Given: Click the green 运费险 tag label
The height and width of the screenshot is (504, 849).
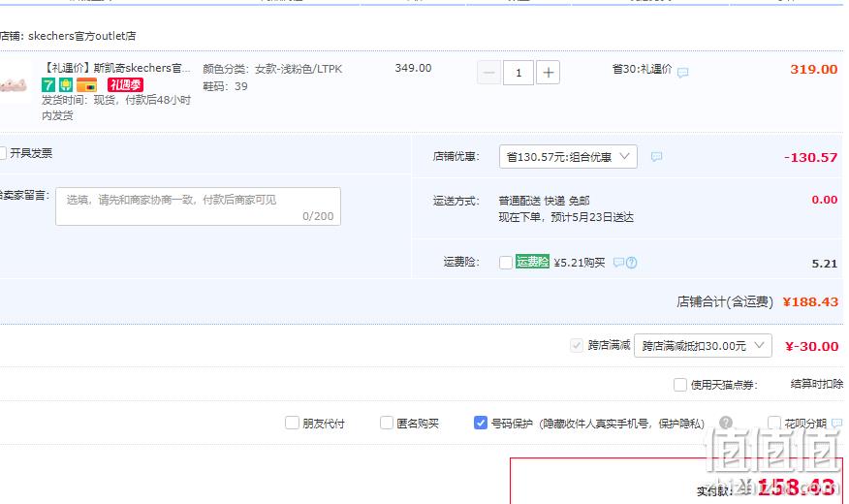Looking at the screenshot, I should point(532,262).
